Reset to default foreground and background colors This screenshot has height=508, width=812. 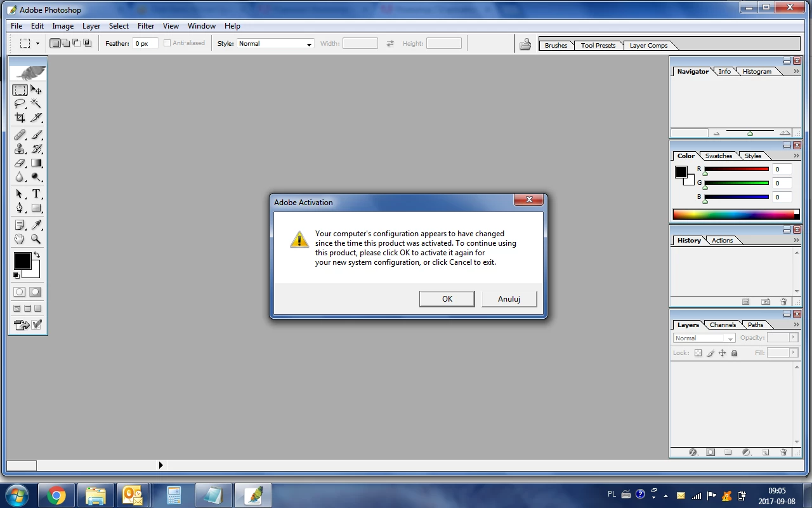tap(16, 276)
